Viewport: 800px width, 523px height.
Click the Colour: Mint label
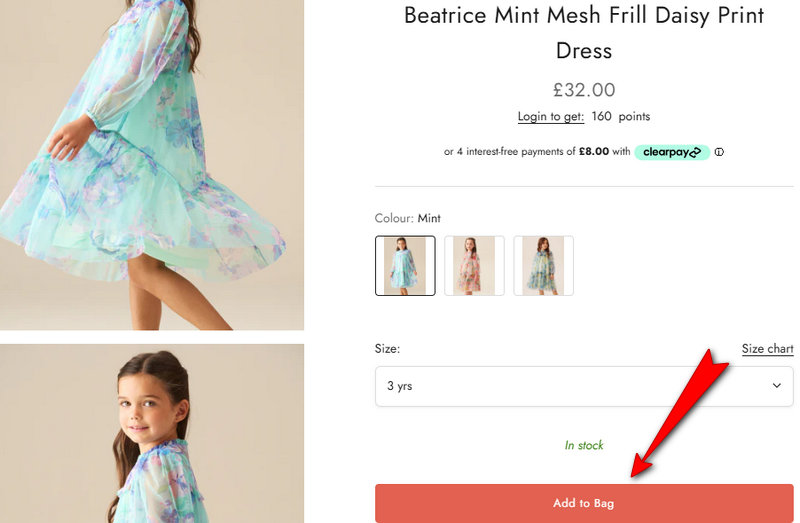tap(407, 218)
